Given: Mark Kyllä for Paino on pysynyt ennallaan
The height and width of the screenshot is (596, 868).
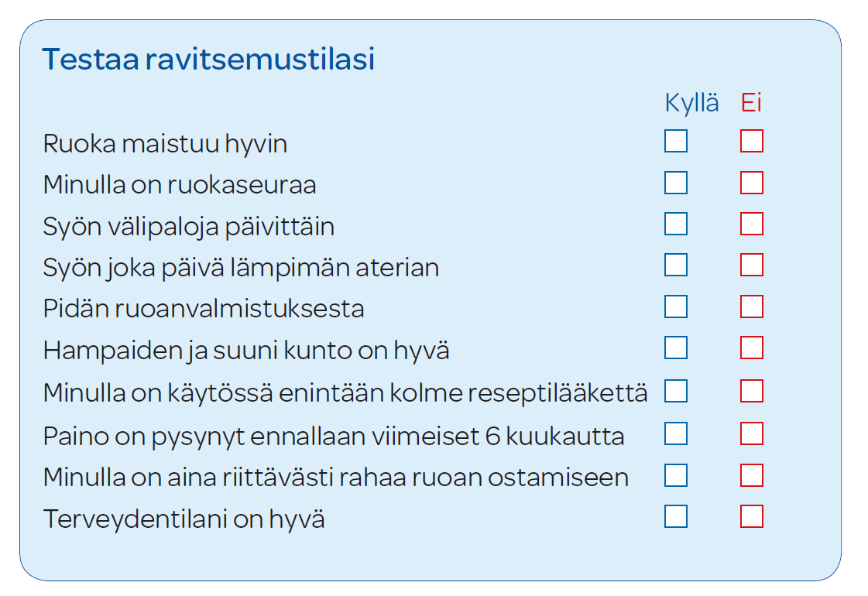Looking at the screenshot, I should click(676, 434).
